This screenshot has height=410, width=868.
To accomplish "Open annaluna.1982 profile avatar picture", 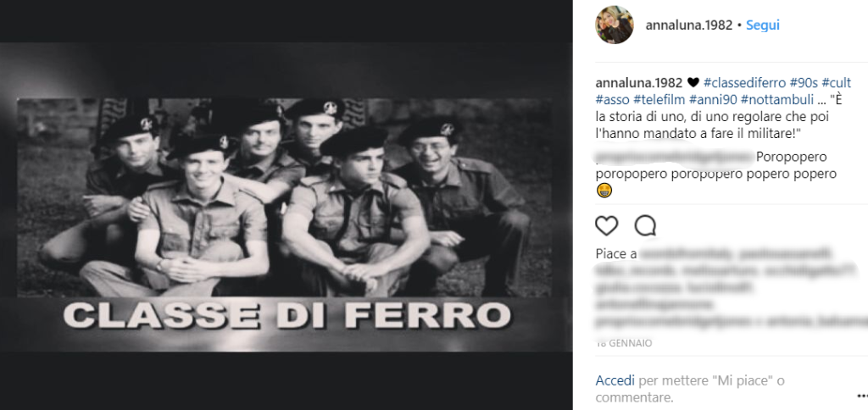I will (x=615, y=25).
